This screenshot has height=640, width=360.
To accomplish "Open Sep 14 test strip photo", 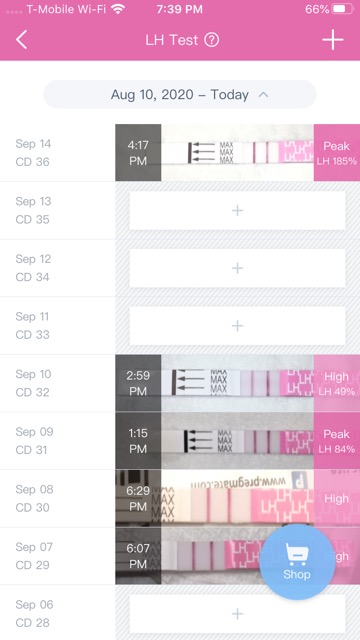I will [x=237, y=153].
